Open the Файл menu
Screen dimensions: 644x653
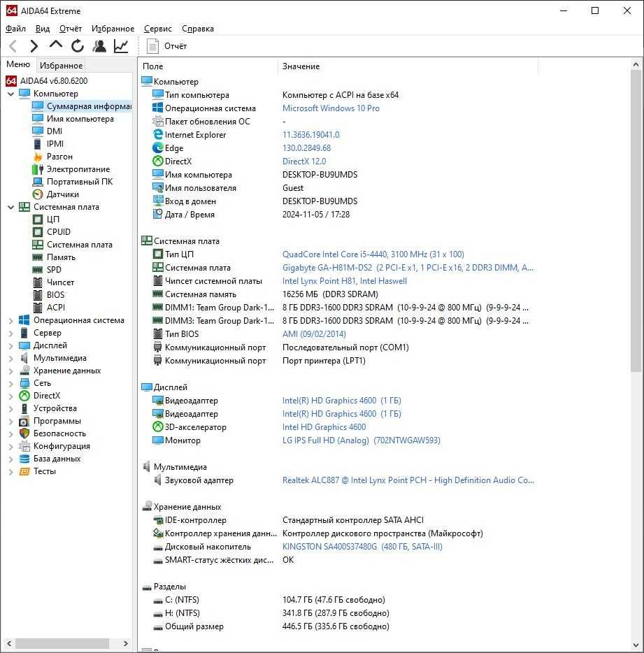(x=16, y=29)
